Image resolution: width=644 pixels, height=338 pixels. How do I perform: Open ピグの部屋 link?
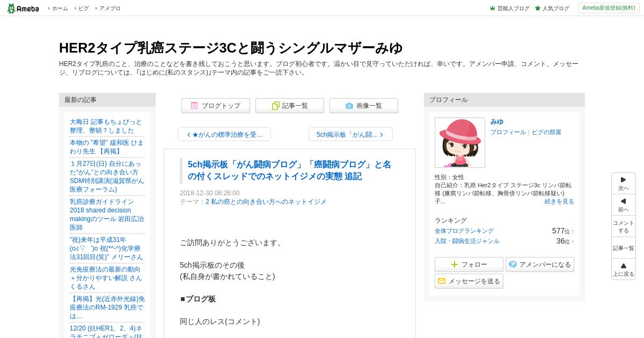[546, 132]
